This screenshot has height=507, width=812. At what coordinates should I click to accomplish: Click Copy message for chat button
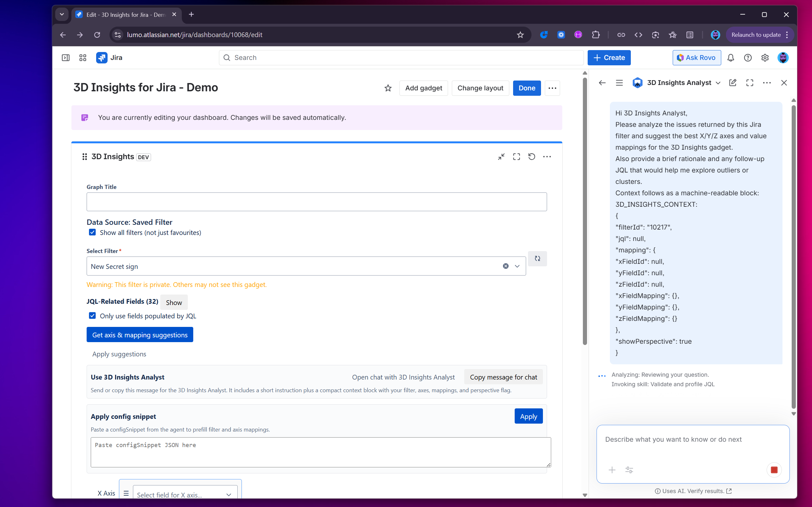point(503,377)
